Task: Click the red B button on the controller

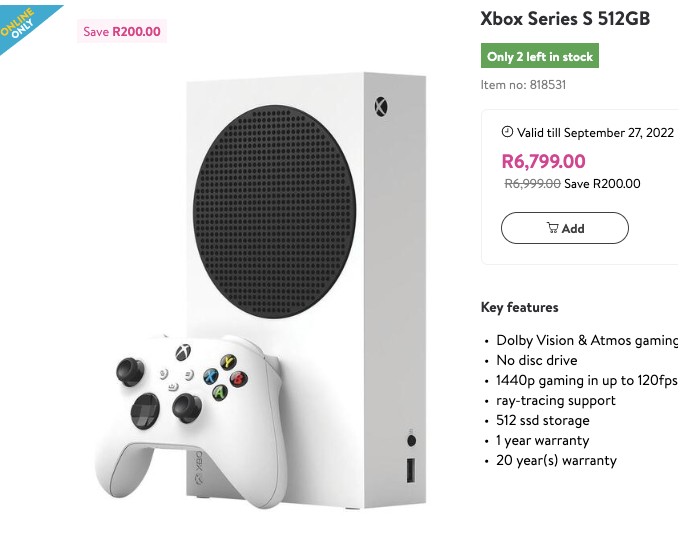Action: (239, 379)
